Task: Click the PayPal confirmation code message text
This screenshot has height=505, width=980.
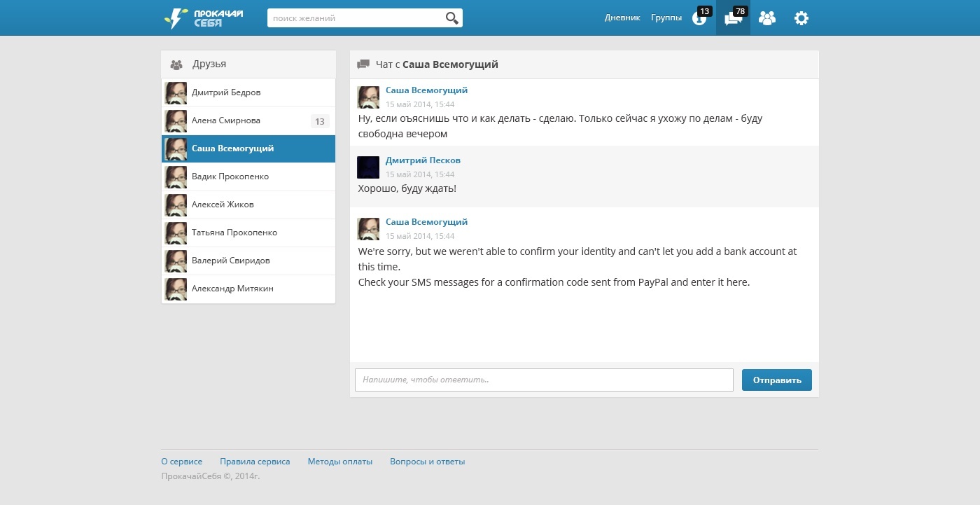Action: 554,282
